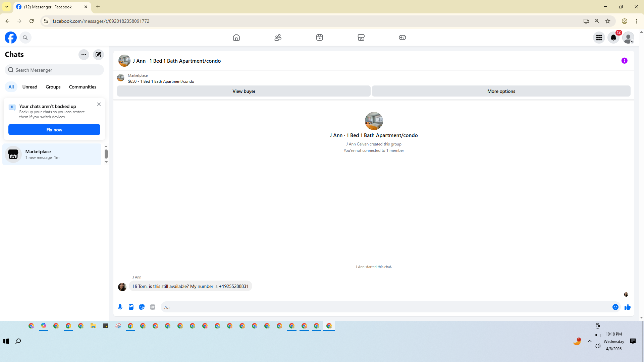Viewport: 644px width, 362px height.
Task: Click the chat list scrollbar thumb
Action: 106,154
